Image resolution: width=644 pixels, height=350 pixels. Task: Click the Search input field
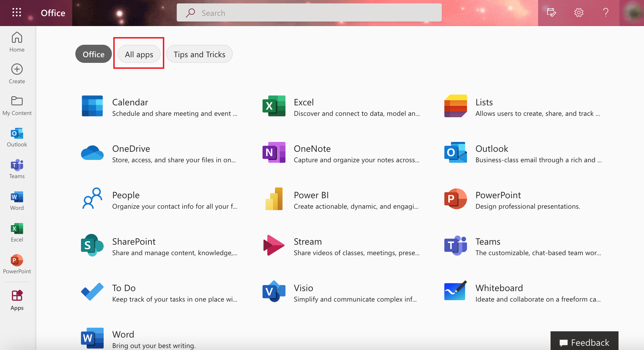click(309, 12)
